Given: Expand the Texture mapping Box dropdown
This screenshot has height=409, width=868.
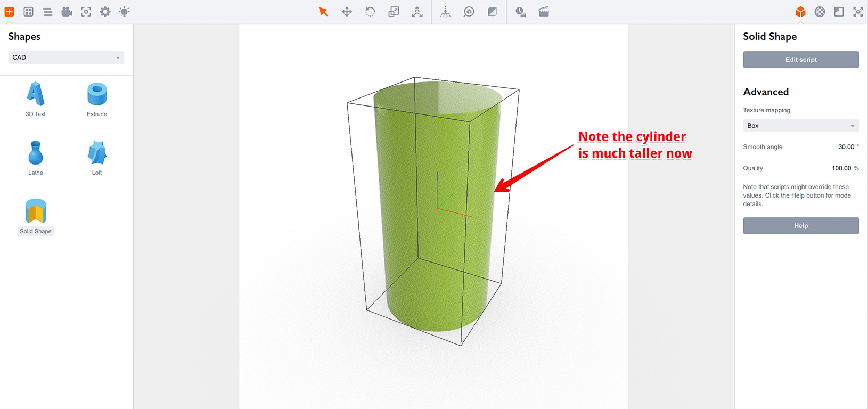Looking at the screenshot, I should pyautogui.click(x=800, y=126).
